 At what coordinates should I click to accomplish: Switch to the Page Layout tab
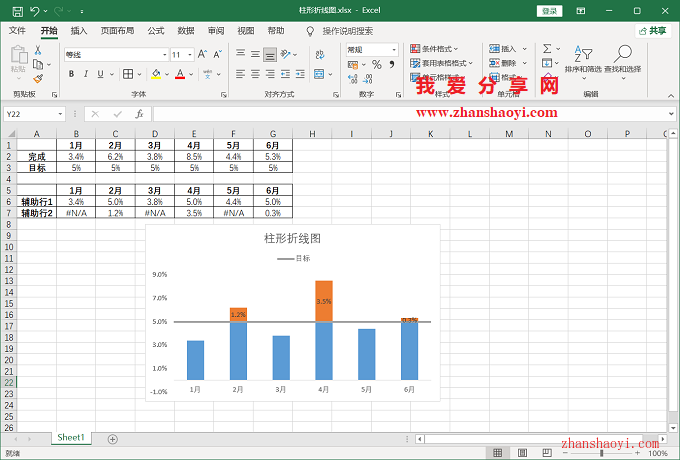click(117, 31)
